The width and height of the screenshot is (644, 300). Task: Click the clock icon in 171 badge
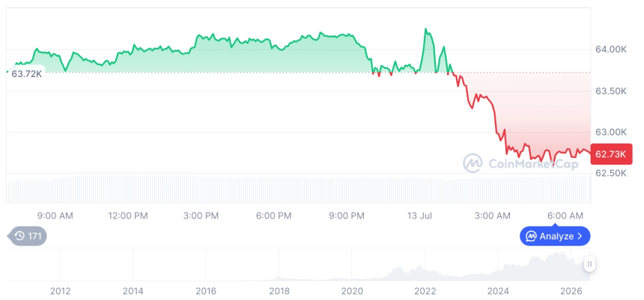[19, 236]
